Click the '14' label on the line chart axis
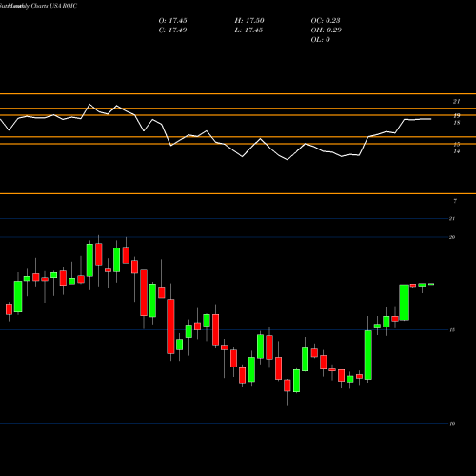This screenshot has height=476, width=476. [457, 151]
